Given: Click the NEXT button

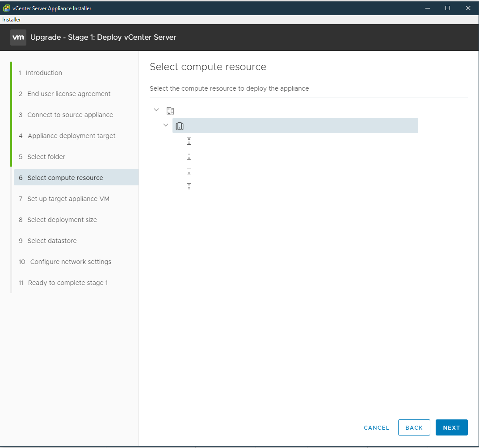Looking at the screenshot, I should (x=451, y=427).
